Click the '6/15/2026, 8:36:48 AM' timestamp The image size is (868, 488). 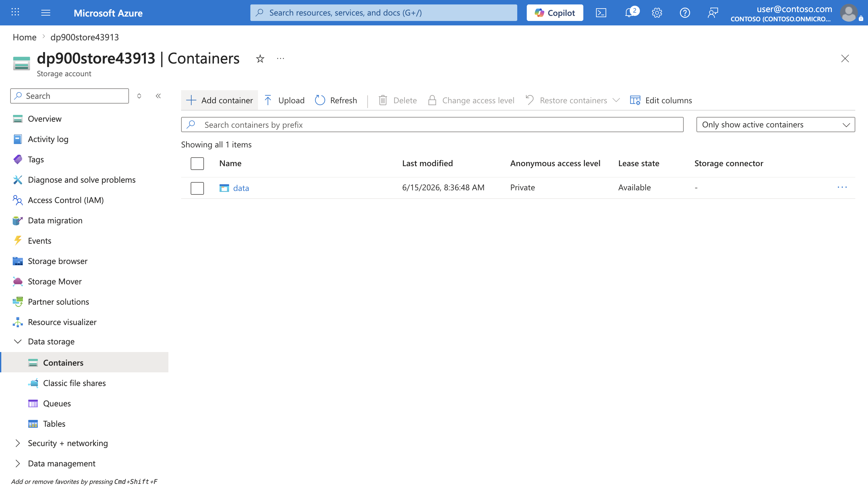coord(443,187)
